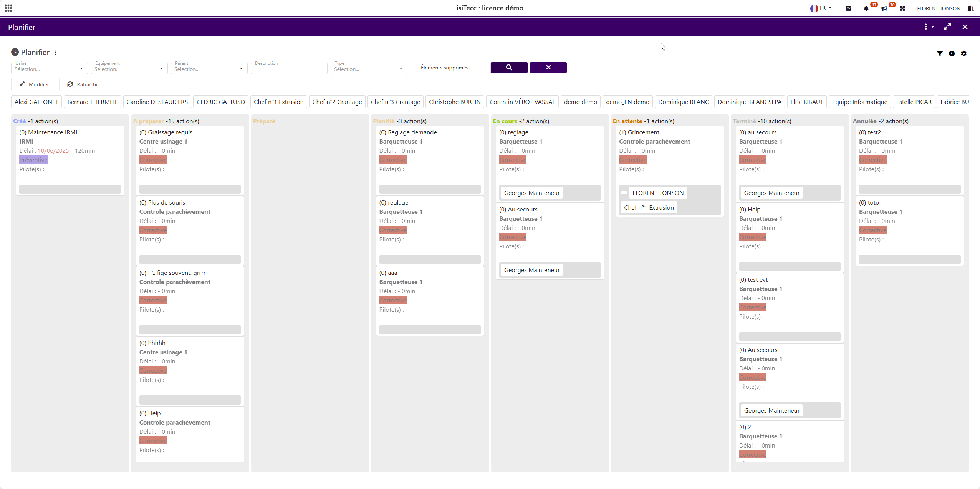Toggle the switch beside FLORENT TONSON pilot
The image size is (980, 489).
tap(624, 193)
